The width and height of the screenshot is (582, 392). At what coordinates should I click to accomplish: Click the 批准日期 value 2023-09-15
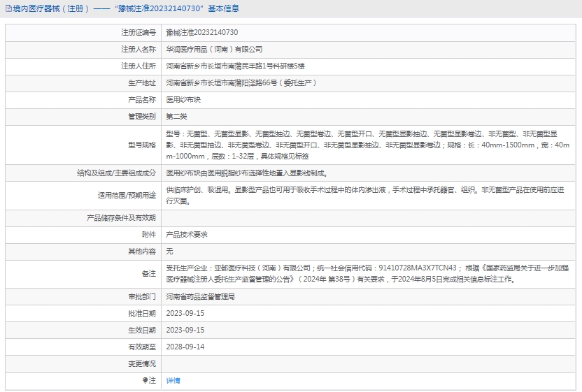coord(185,313)
